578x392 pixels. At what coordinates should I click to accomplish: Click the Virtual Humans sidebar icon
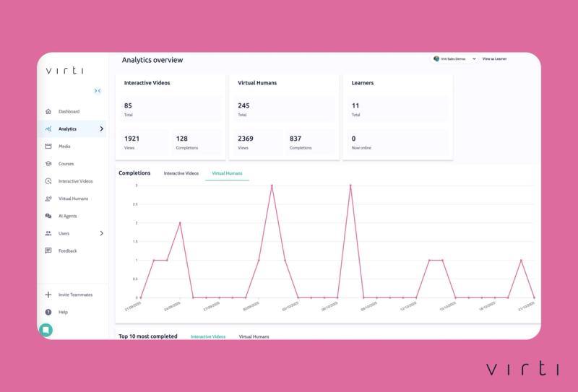48,199
